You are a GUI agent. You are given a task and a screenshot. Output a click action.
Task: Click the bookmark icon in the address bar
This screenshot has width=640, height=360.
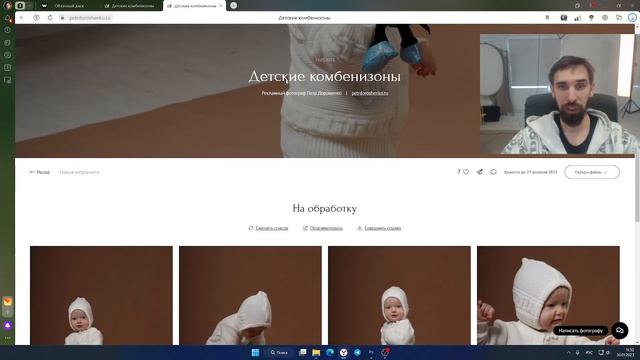[547, 18]
